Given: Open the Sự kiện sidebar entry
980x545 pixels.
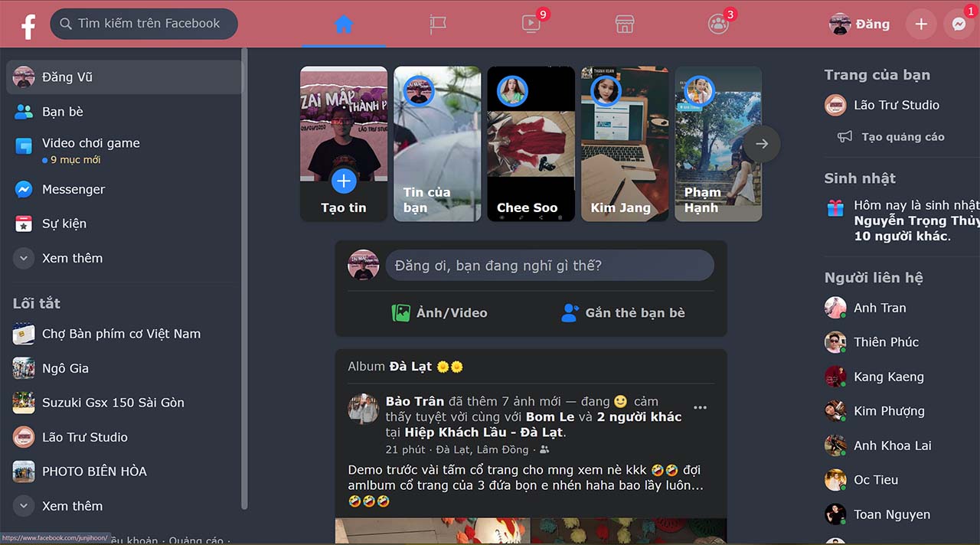Looking at the screenshot, I should pos(64,224).
